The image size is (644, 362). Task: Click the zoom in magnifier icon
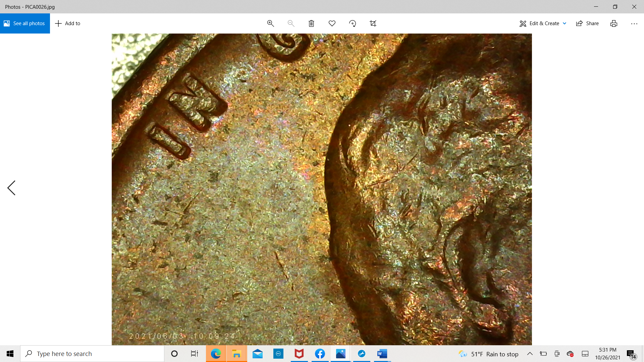270,23
